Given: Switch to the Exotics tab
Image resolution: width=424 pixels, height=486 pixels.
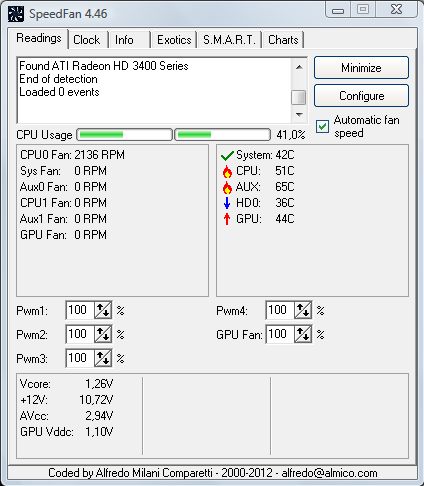Looking at the screenshot, I should click(x=174, y=40).
